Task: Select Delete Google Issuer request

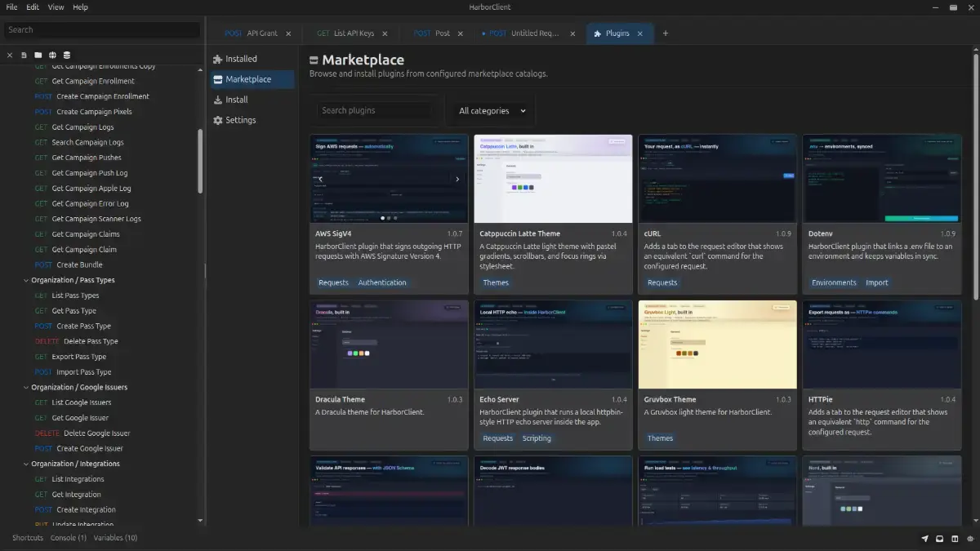Action: click(x=96, y=433)
